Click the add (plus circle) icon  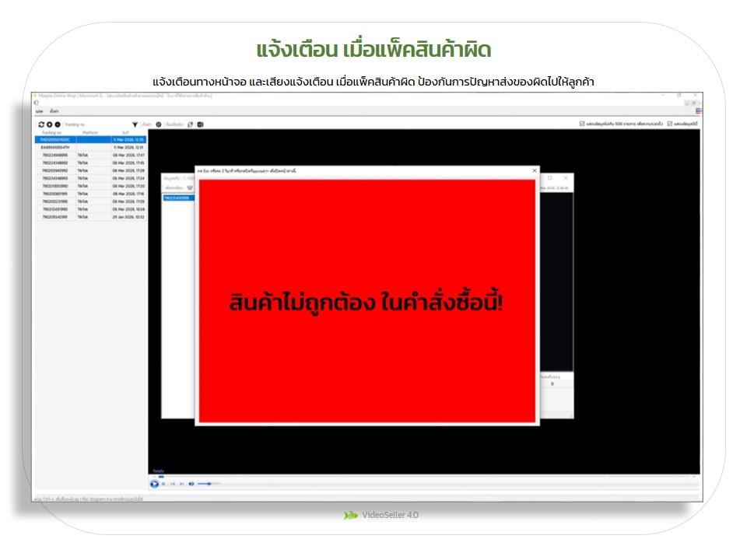[49, 124]
